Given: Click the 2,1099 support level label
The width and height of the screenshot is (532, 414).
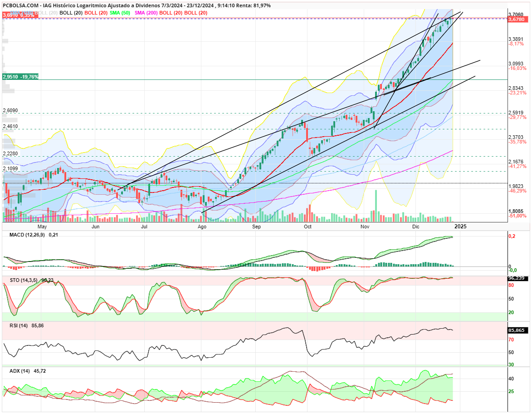Looking at the screenshot, I should (10, 168).
